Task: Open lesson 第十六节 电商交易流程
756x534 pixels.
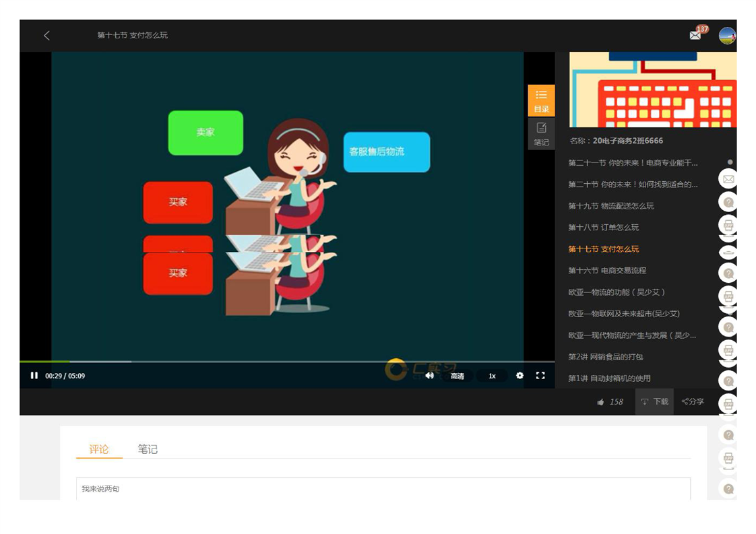Action: pos(606,271)
